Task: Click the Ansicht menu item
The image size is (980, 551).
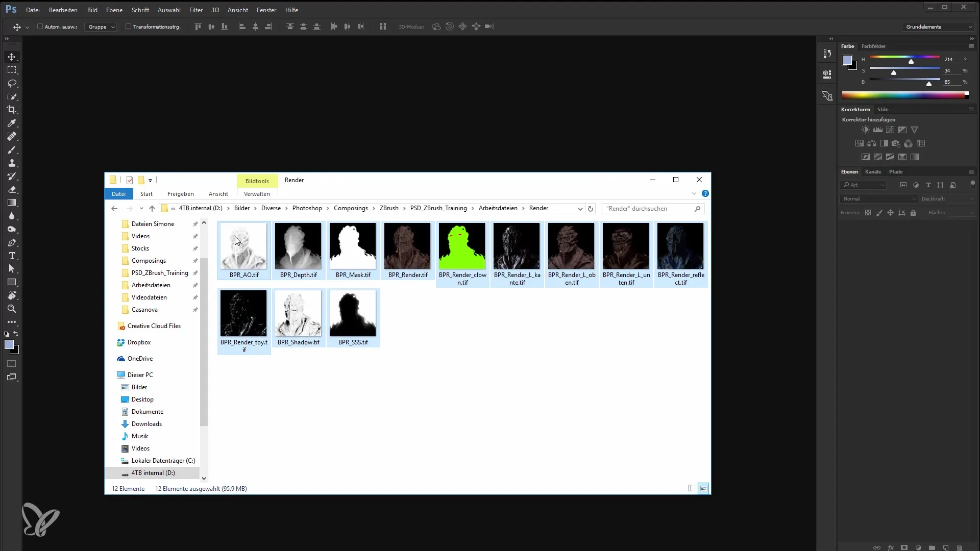Action: coord(218,194)
